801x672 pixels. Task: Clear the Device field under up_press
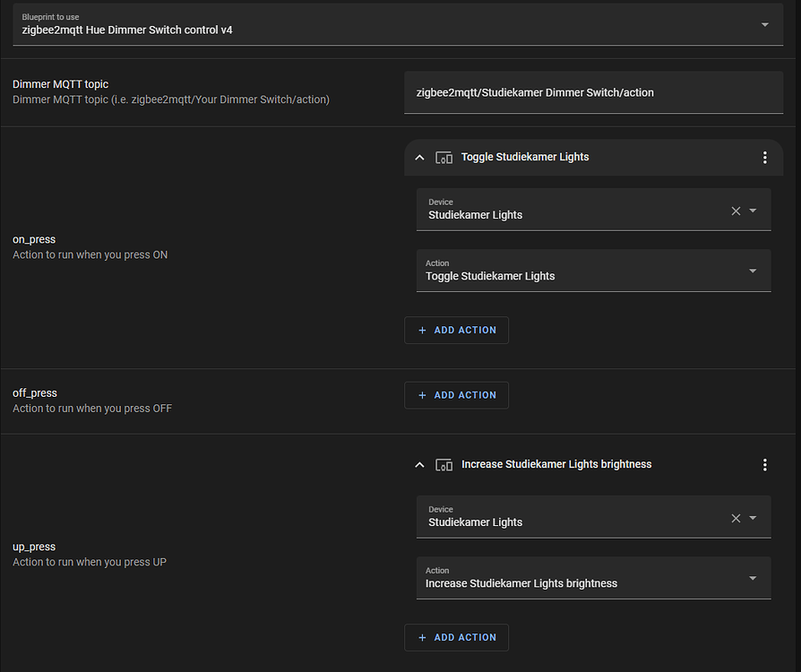736,518
